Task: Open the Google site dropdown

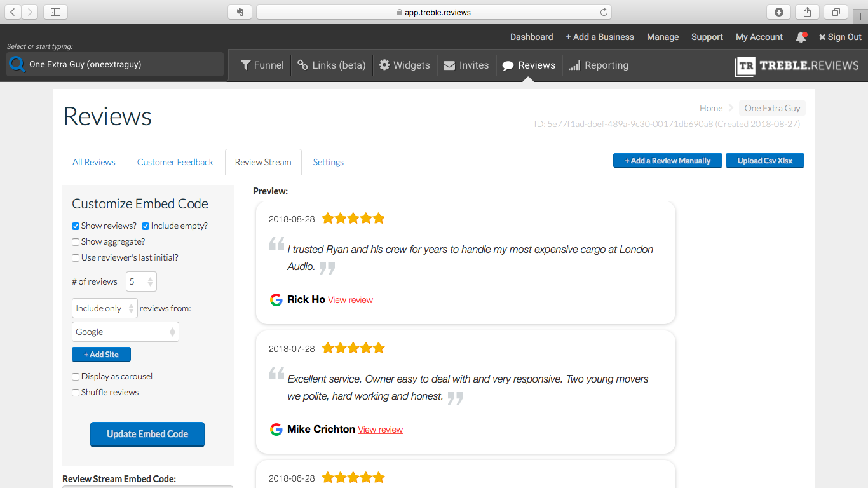Action: (125, 332)
